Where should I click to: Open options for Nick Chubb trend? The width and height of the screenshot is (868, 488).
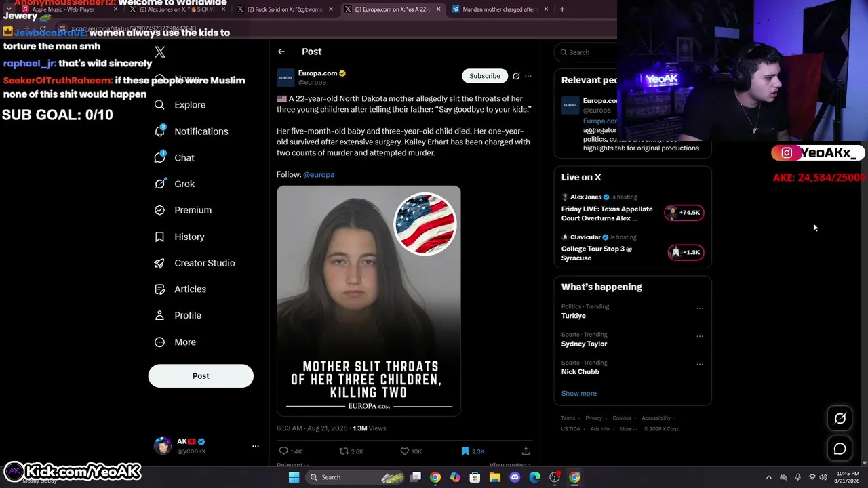tap(700, 364)
